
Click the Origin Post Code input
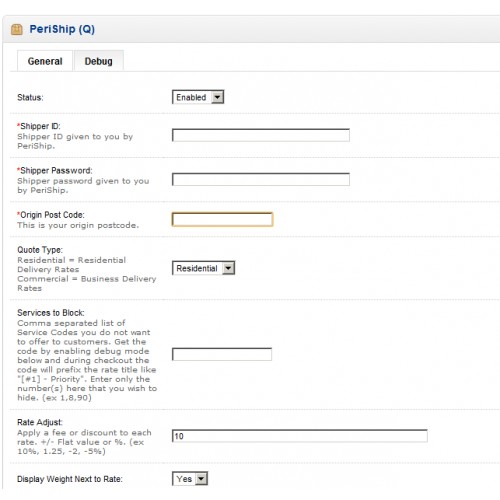222,220
